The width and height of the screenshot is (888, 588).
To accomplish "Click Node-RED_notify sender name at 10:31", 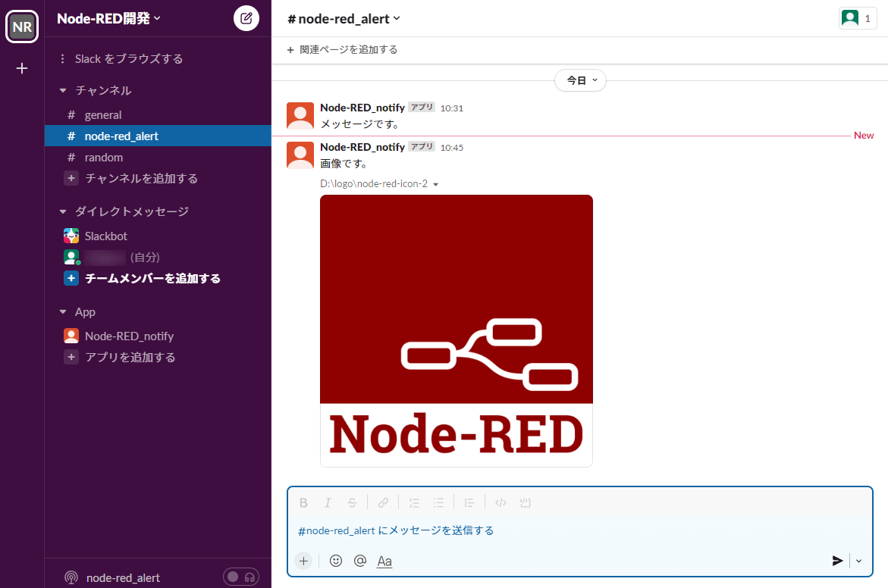I will pyautogui.click(x=362, y=108).
